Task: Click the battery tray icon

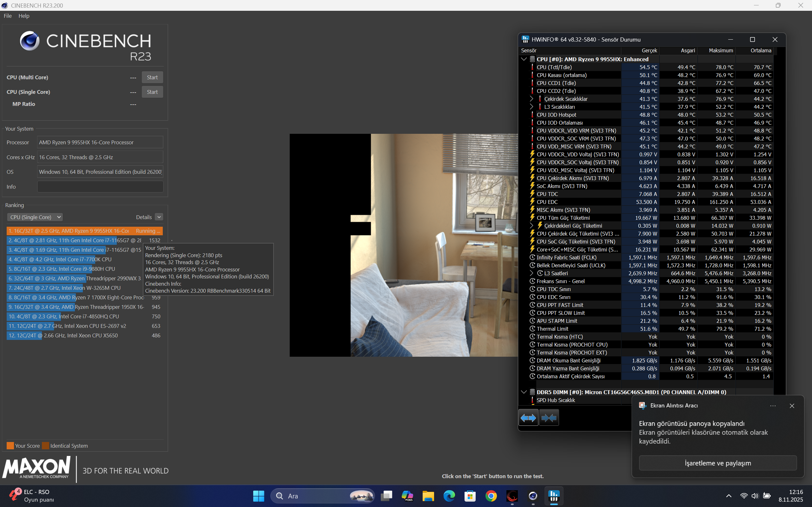Action: click(767, 496)
